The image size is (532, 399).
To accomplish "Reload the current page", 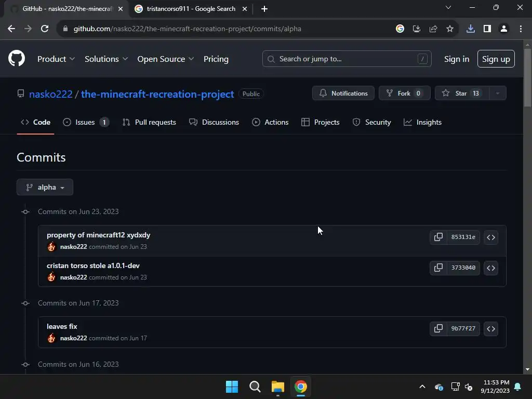I will coord(45,29).
